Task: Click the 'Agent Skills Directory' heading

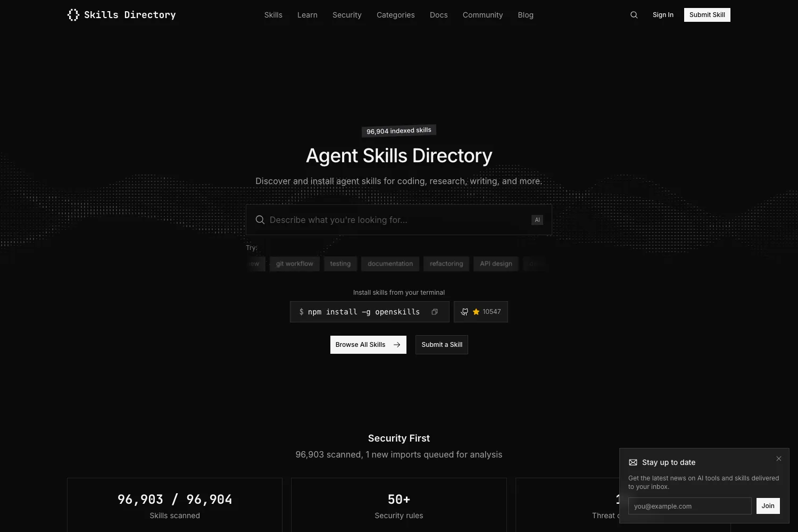Action: click(399, 156)
